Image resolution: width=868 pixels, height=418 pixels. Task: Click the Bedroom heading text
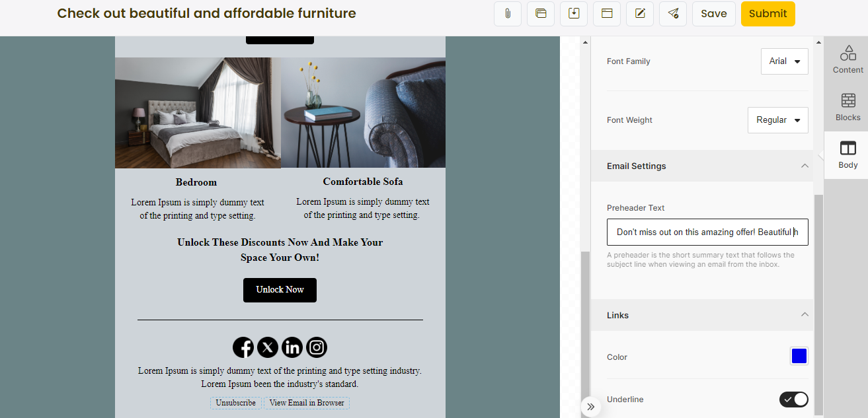196,182
